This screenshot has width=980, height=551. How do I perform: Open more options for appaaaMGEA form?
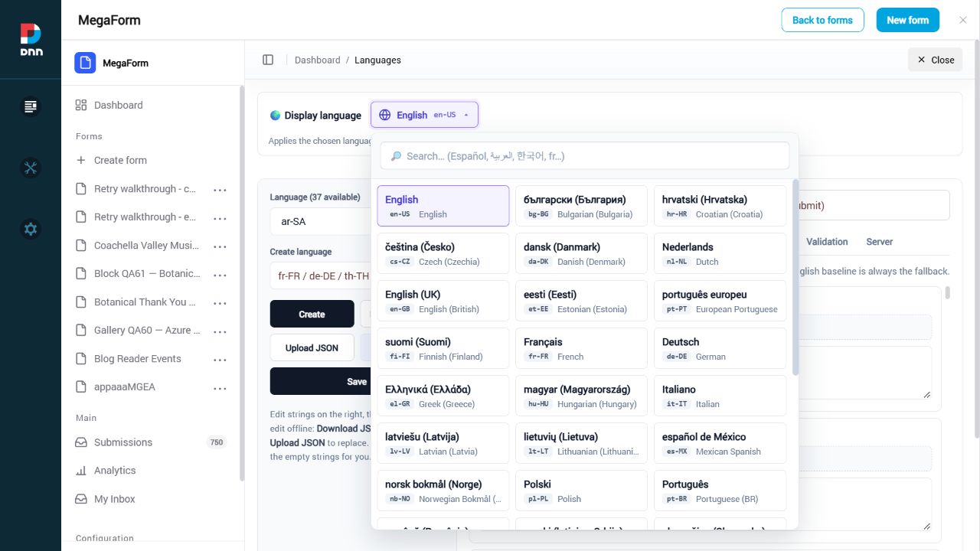(220, 388)
